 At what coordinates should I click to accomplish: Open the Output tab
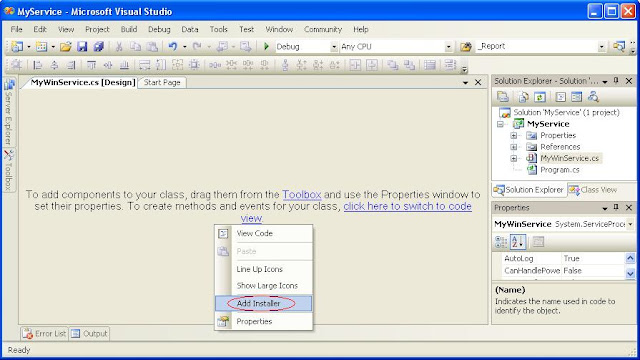(x=89, y=333)
